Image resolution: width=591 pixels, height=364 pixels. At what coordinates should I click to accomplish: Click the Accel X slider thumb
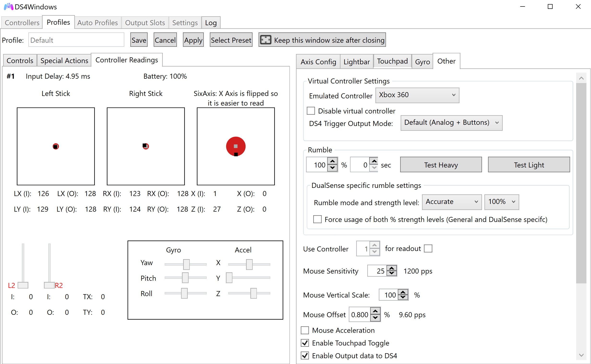249,264
